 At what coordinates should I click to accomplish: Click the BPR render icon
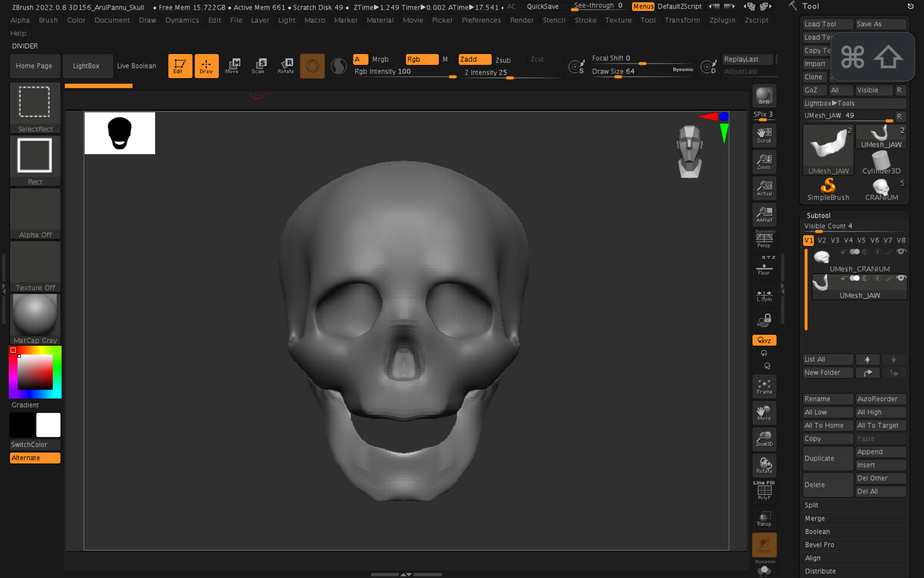point(763,95)
